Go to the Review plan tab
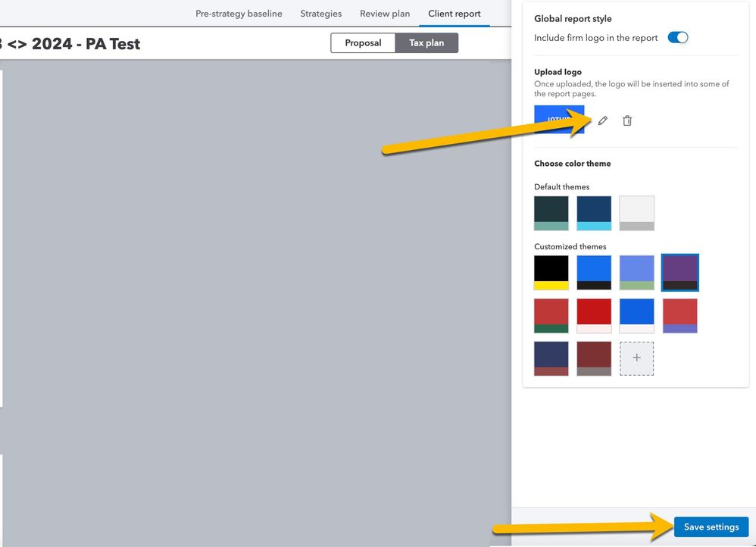Image resolution: width=756 pixels, height=547 pixels. pos(385,14)
